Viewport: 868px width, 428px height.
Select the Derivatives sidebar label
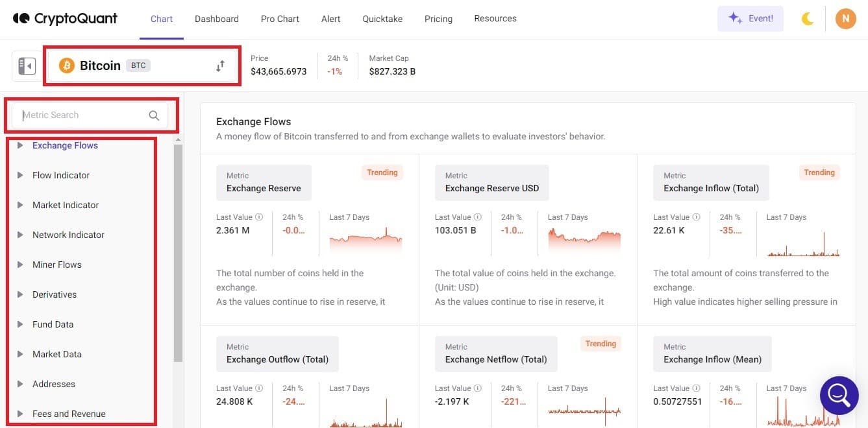click(x=55, y=294)
